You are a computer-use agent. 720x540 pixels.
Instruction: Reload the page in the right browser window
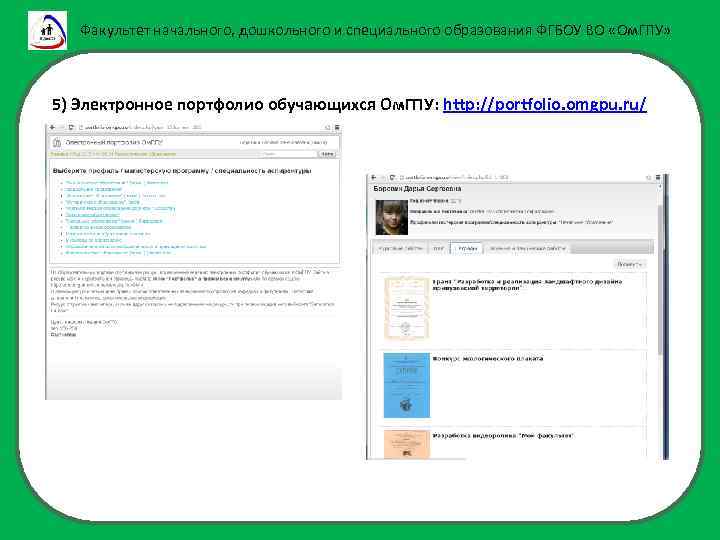point(392,177)
